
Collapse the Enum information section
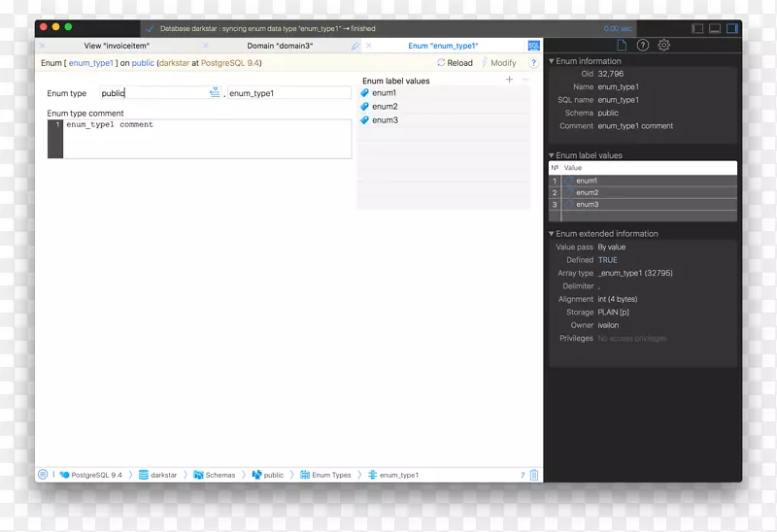552,61
